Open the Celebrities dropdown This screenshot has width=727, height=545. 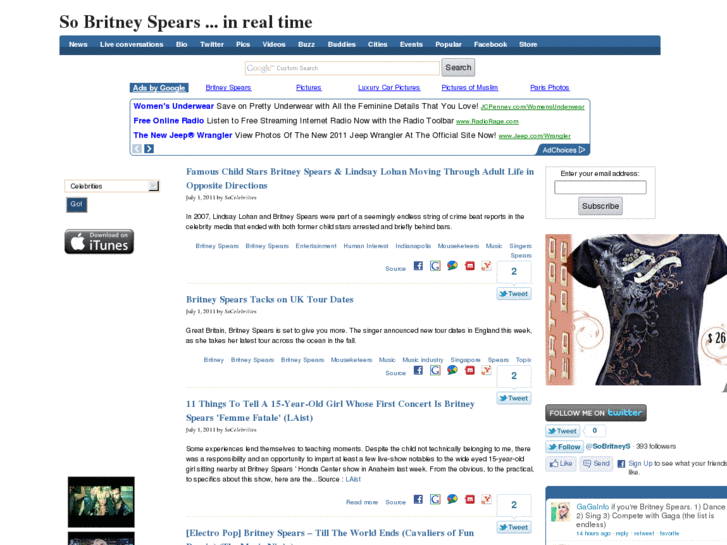click(112, 186)
